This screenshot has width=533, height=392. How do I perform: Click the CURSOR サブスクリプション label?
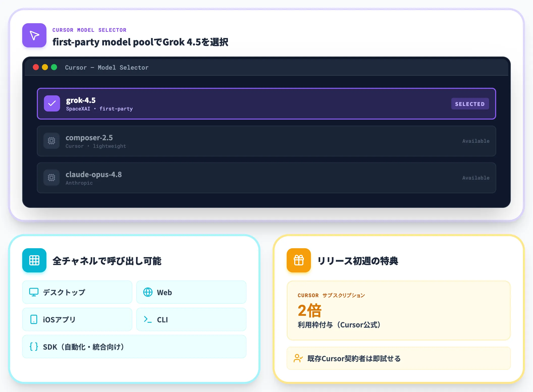(331, 295)
